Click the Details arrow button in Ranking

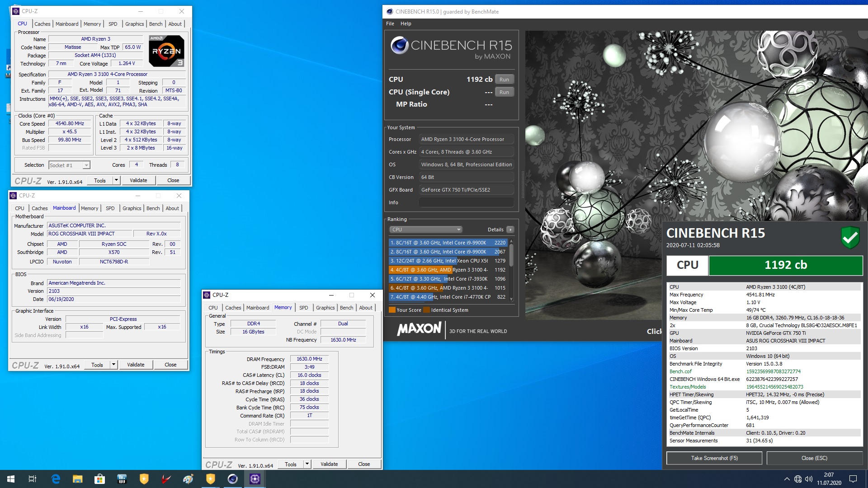[x=510, y=230]
